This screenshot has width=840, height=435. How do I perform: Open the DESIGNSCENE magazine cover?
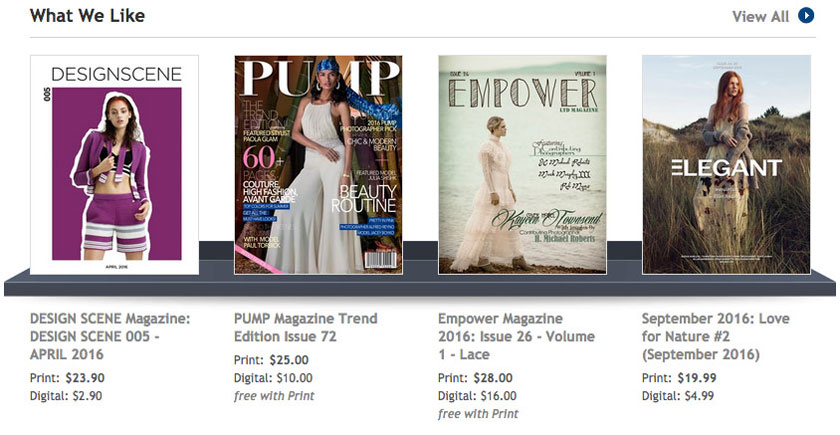(114, 165)
